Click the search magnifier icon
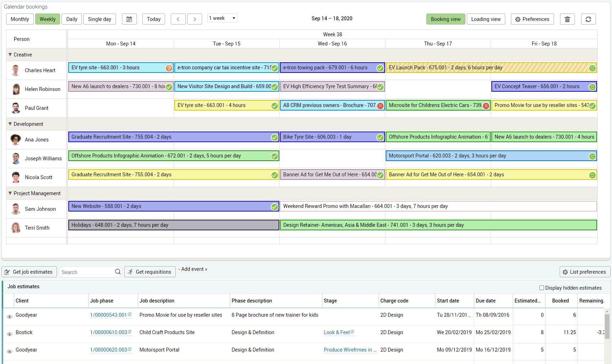 pos(117,272)
